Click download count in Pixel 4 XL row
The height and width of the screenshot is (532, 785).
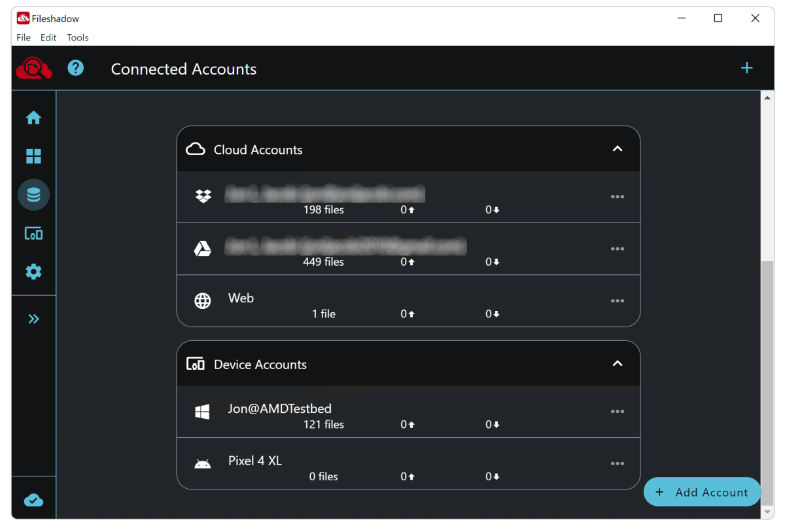point(493,476)
